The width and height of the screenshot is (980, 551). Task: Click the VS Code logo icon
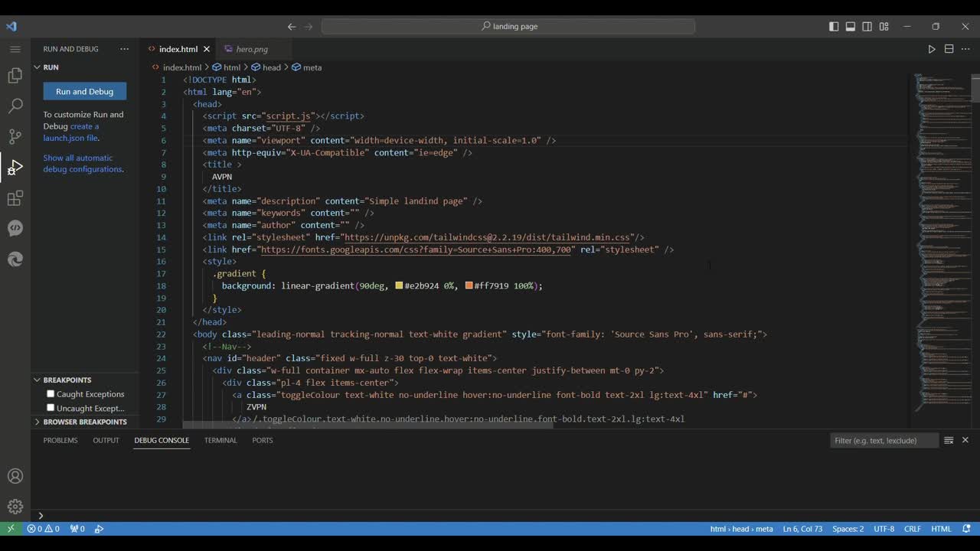[11, 26]
